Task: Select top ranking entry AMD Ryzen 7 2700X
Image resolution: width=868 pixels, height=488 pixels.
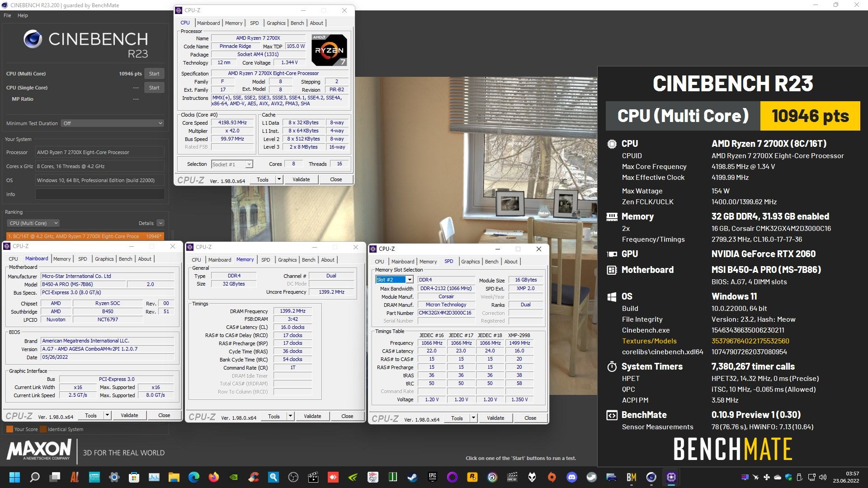Action: 85,236
